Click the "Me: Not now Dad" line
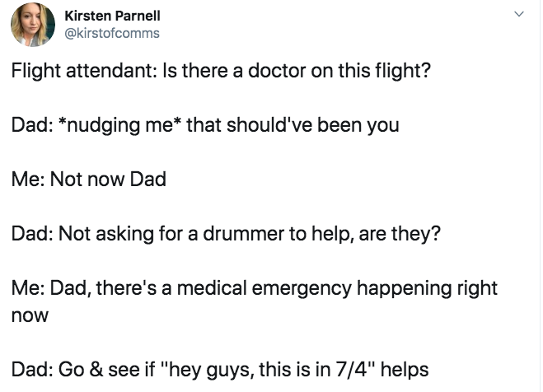This screenshot has width=543, height=392. pyautogui.click(x=88, y=180)
